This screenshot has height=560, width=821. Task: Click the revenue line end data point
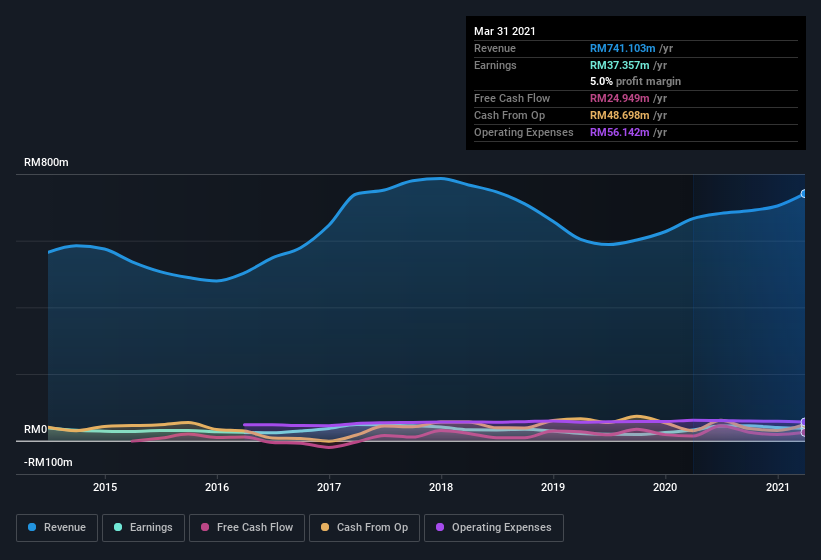(804, 194)
